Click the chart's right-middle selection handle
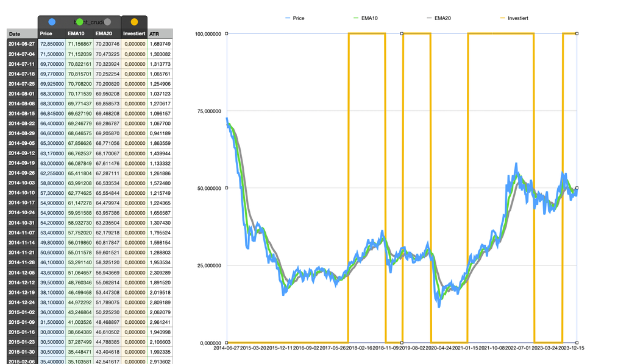The width and height of the screenshot is (618, 364). [577, 187]
